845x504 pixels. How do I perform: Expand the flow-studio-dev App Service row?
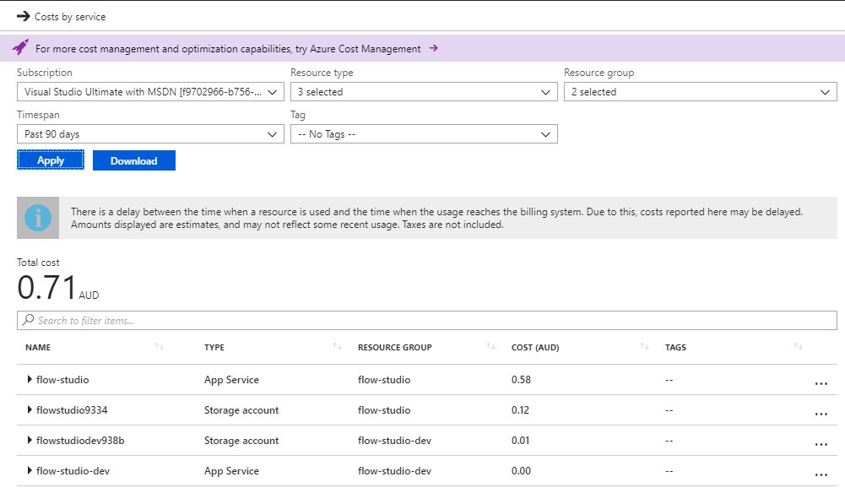pyautogui.click(x=30, y=470)
